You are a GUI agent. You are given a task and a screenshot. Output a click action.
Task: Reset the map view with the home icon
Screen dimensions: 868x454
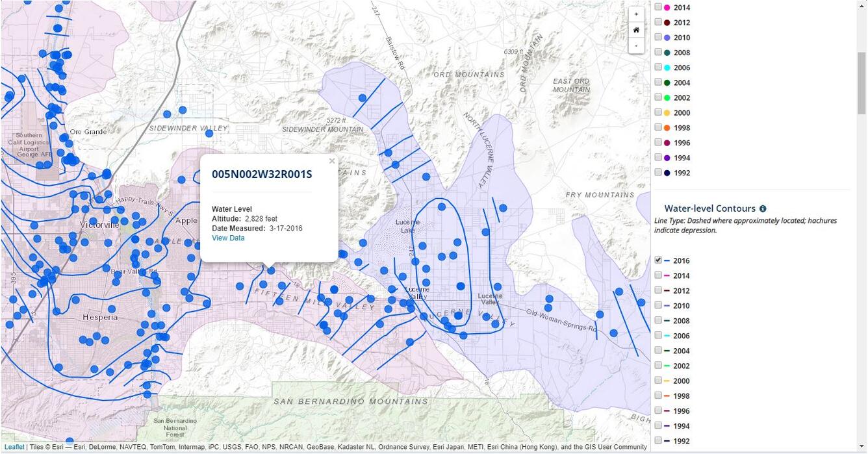(x=636, y=29)
